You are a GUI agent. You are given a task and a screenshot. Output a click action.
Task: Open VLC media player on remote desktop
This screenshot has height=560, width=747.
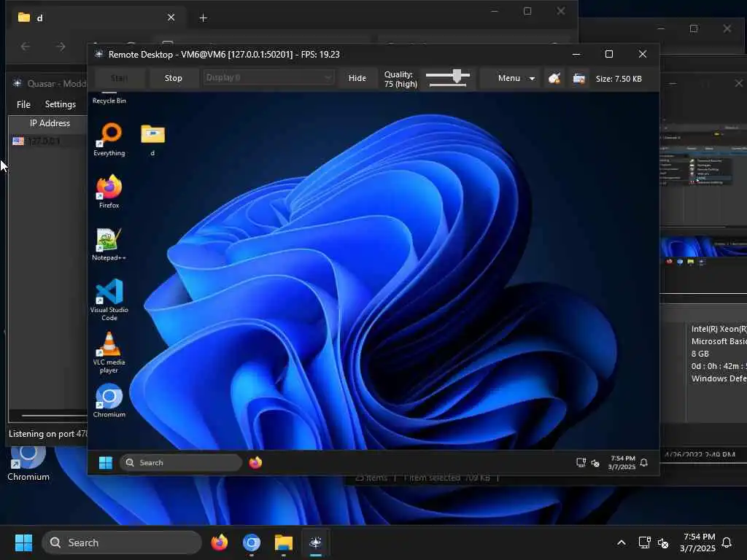pyautogui.click(x=109, y=352)
